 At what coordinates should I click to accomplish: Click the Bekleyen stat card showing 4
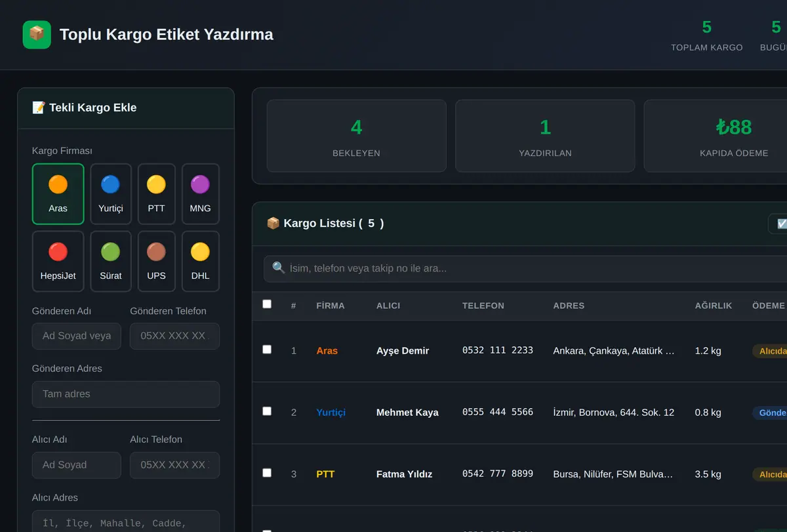click(x=357, y=136)
